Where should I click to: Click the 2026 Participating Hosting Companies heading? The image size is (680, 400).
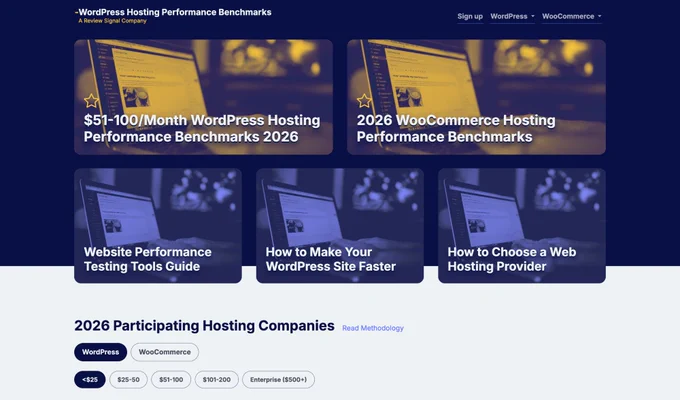coord(204,325)
